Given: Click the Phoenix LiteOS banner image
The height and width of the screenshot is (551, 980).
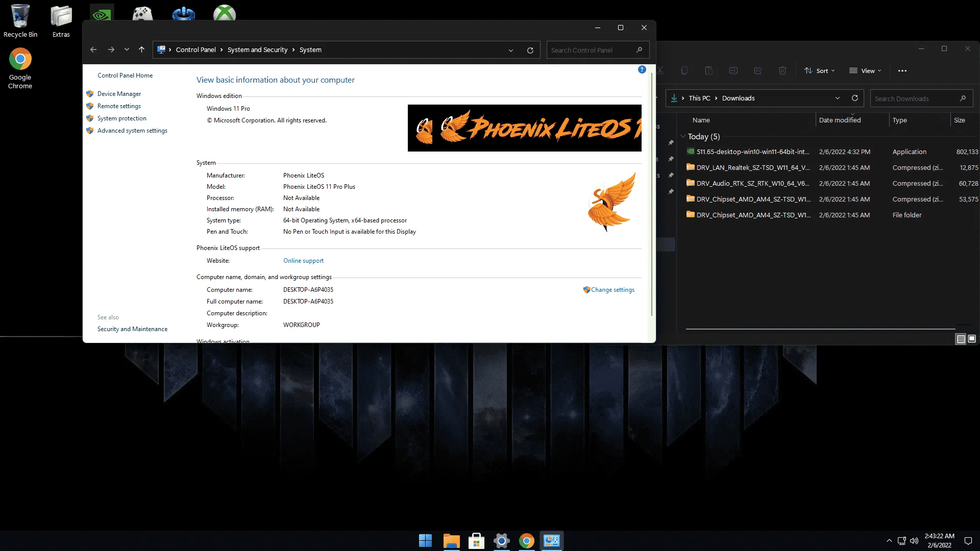Looking at the screenshot, I should pos(524,128).
